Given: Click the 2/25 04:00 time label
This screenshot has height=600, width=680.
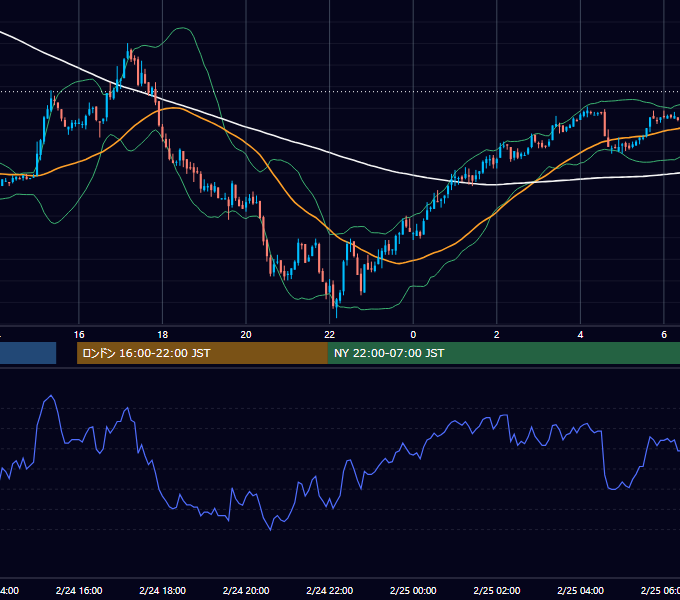Looking at the screenshot, I should (x=580, y=590).
